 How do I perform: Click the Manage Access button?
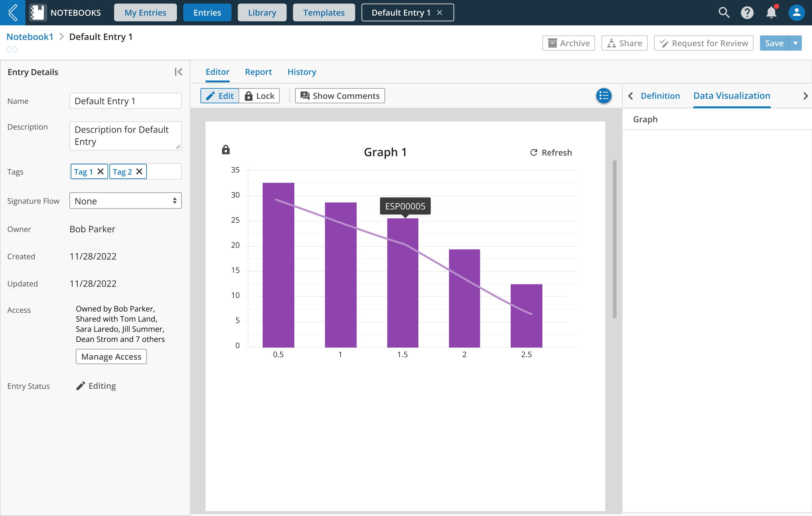point(111,356)
